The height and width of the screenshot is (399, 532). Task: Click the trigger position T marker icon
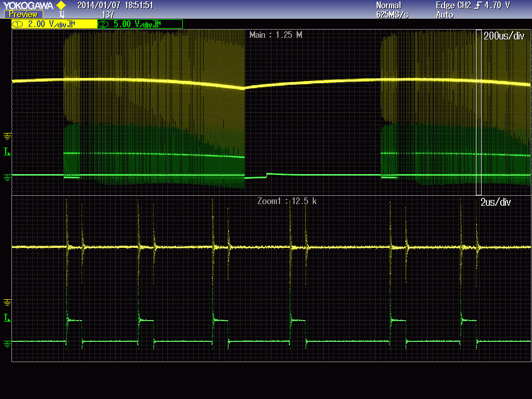tap(61, 15)
